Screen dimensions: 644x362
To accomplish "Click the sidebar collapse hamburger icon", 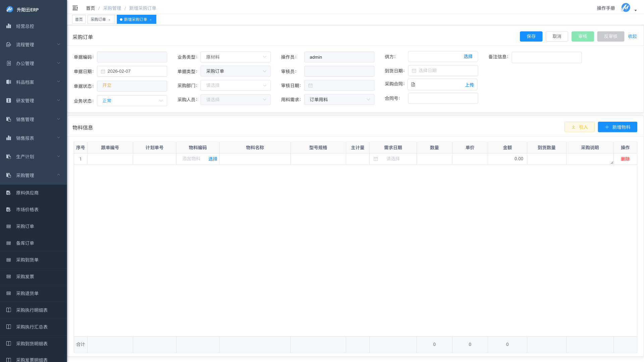I will pos(75,8).
